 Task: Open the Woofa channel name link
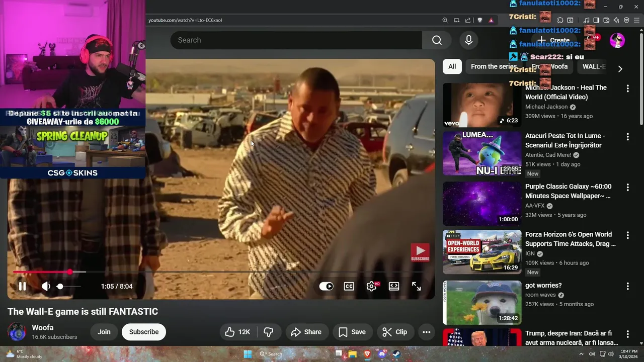[x=43, y=327]
